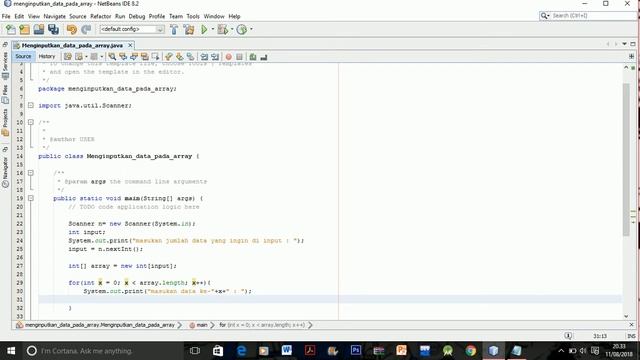Collapse the main method fold at line 19
The width and height of the screenshot is (640, 360).
point(31,198)
